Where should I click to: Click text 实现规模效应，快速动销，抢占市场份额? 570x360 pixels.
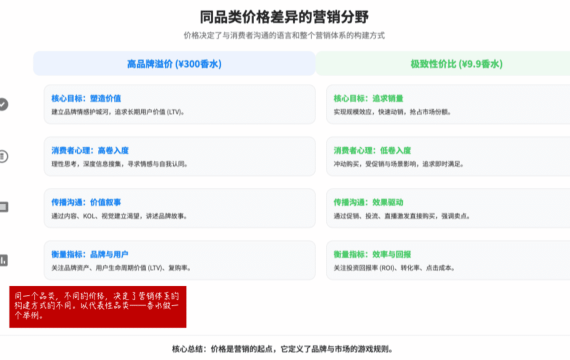point(392,112)
